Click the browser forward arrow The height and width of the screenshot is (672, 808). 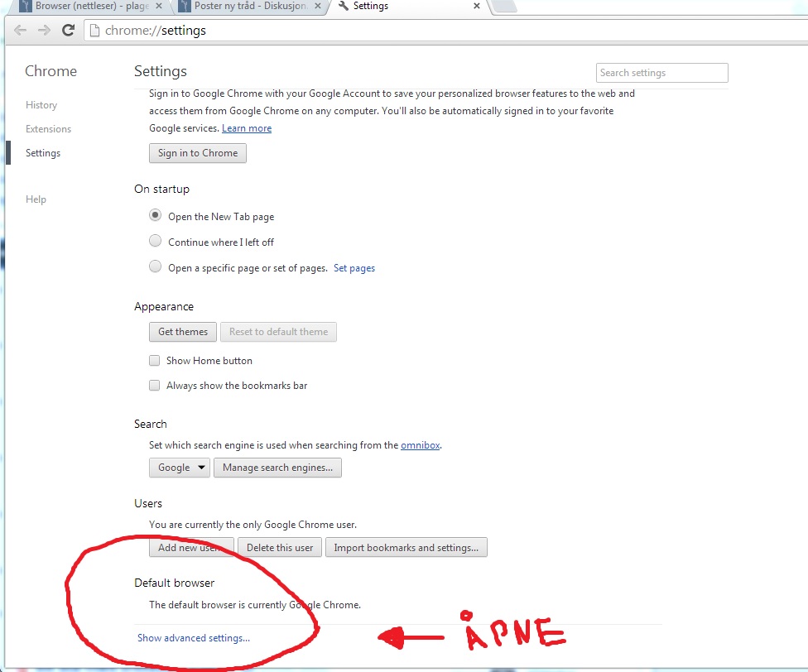coord(45,31)
